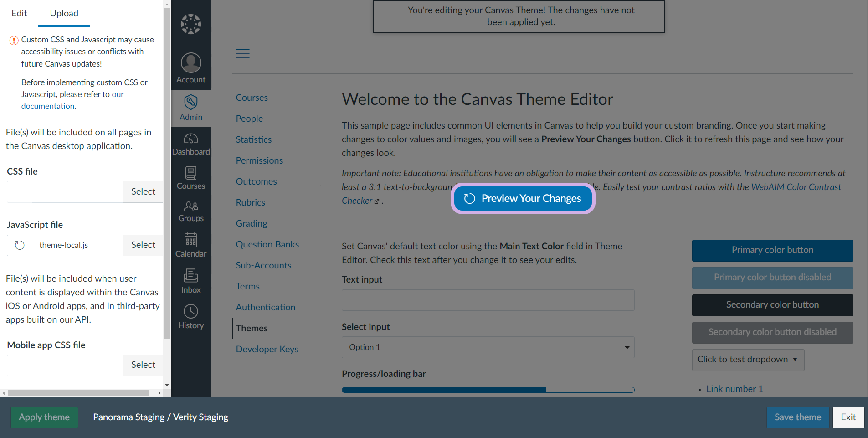Click the Preview Your Changes button

point(523,198)
